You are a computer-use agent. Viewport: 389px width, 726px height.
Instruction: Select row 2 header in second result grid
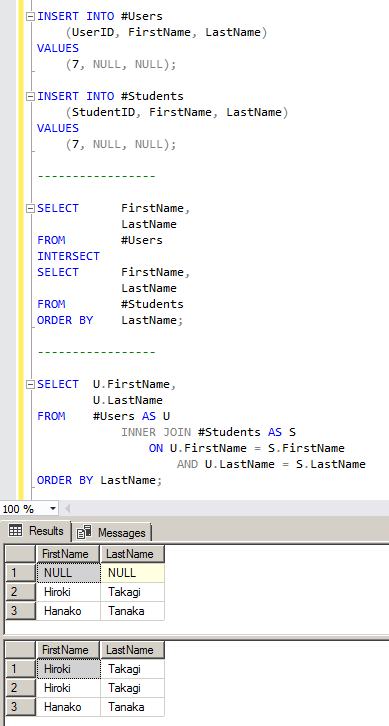[x=20, y=688]
